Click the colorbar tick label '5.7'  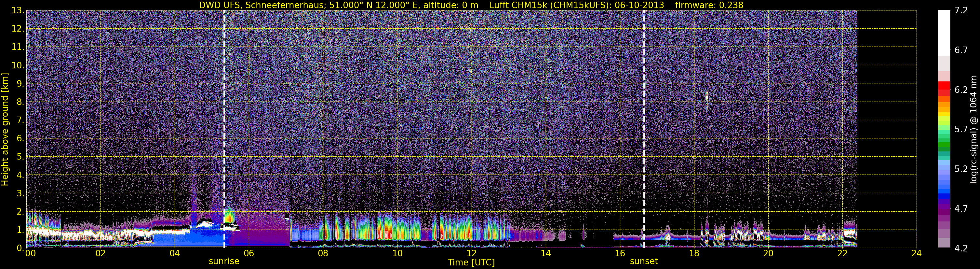pyautogui.click(x=961, y=129)
